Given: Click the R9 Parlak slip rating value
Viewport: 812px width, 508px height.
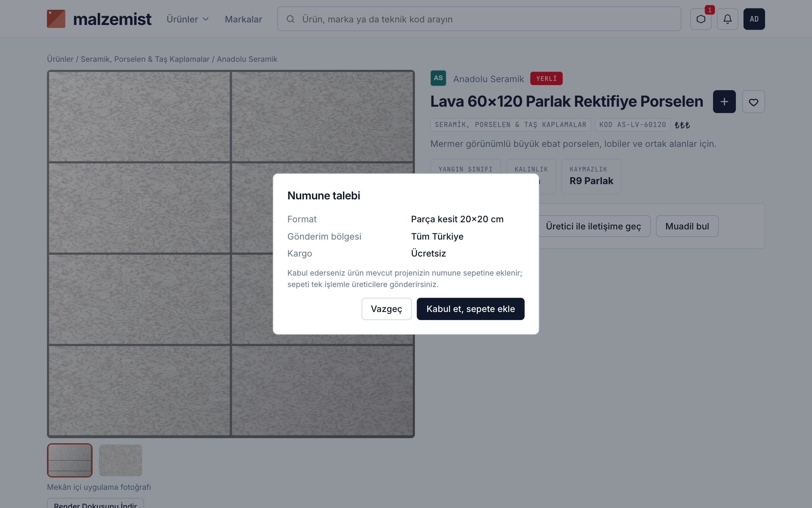Looking at the screenshot, I should click(x=591, y=181).
